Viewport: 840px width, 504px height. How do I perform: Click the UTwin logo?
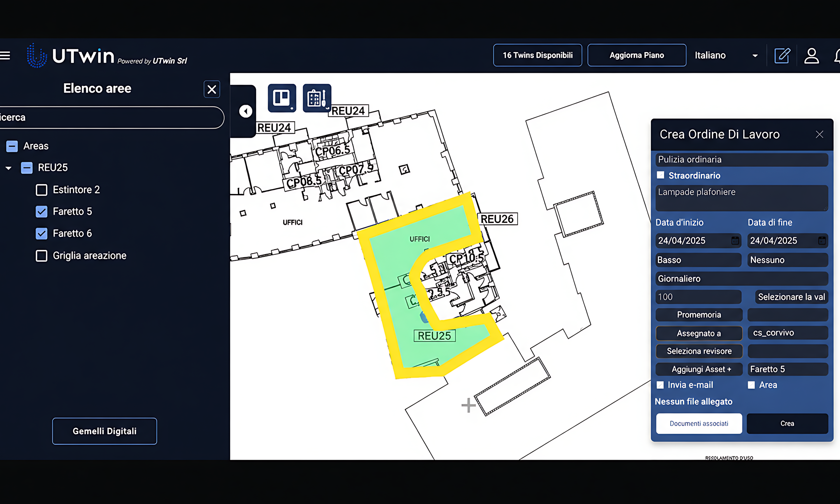pos(107,55)
